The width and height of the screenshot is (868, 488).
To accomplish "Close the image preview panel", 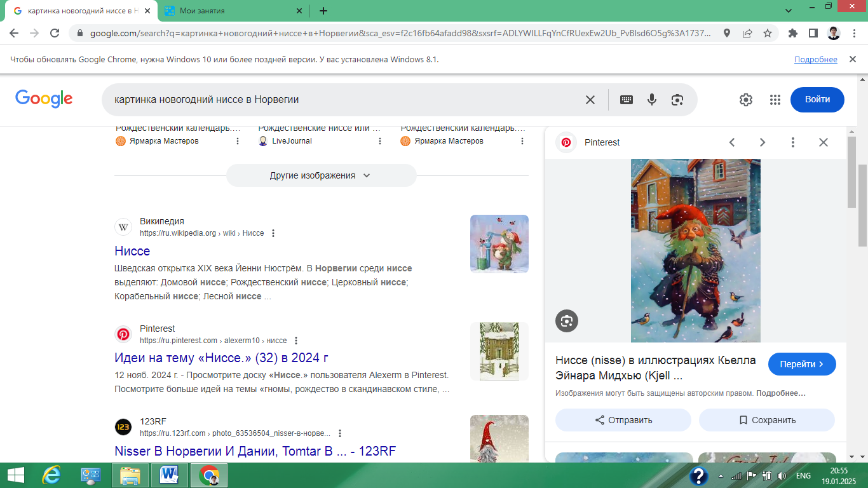I will click(824, 142).
